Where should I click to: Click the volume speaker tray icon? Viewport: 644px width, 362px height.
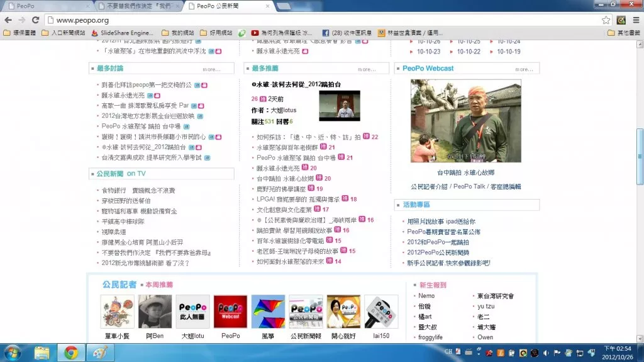tap(546, 353)
